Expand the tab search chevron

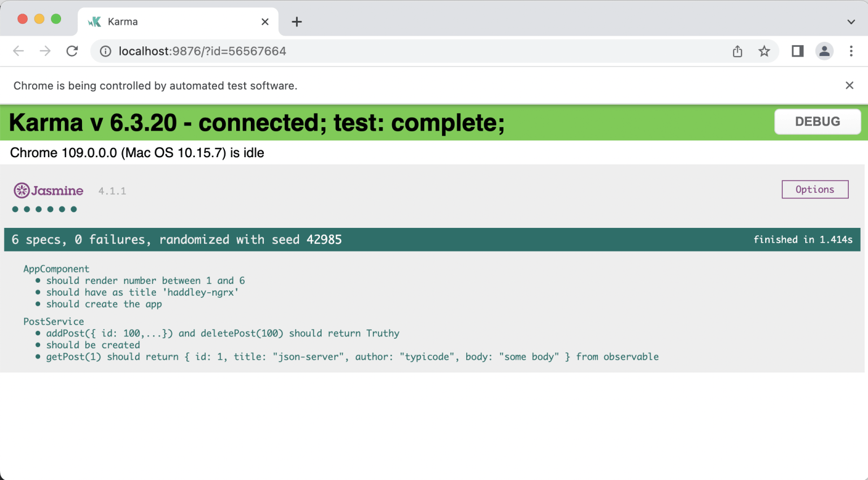pyautogui.click(x=851, y=22)
